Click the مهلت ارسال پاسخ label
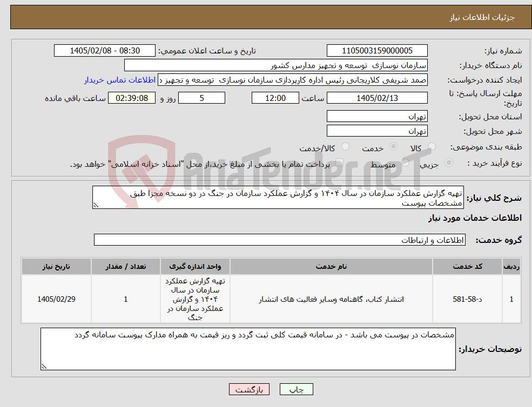 tap(486, 98)
